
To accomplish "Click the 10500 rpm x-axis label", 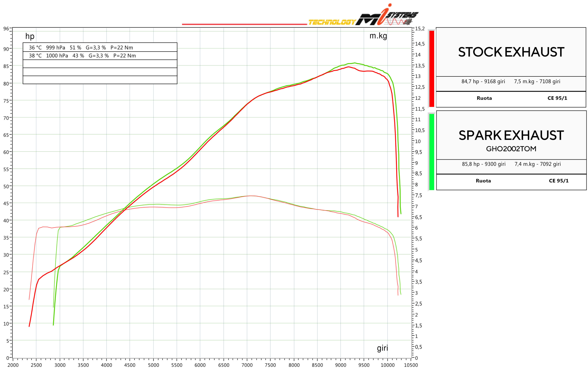I will [x=411, y=365].
